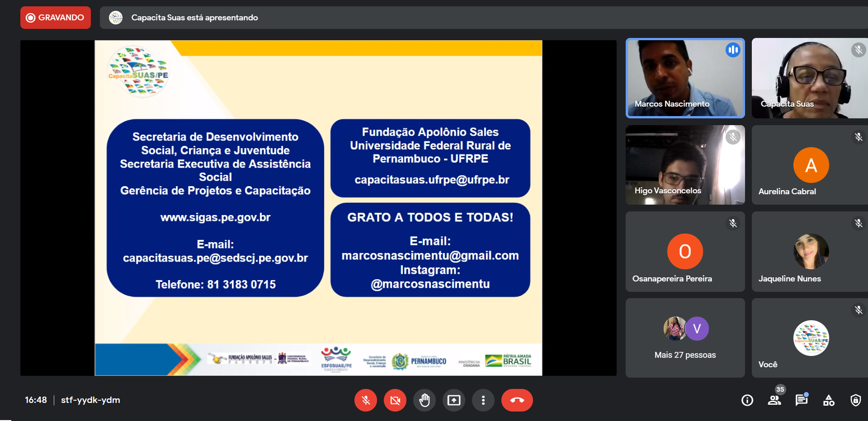Unmute microphone in bottom control bar
The width and height of the screenshot is (868, 421).
(x=366, y=400)
